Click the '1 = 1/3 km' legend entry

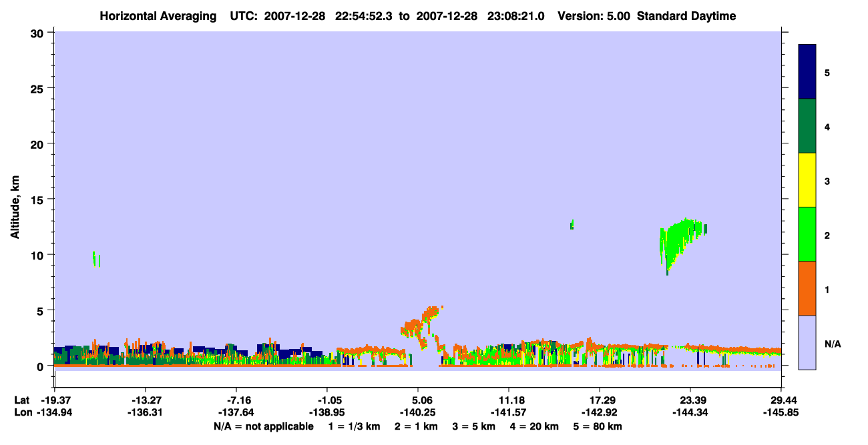[x=354, y=426]
